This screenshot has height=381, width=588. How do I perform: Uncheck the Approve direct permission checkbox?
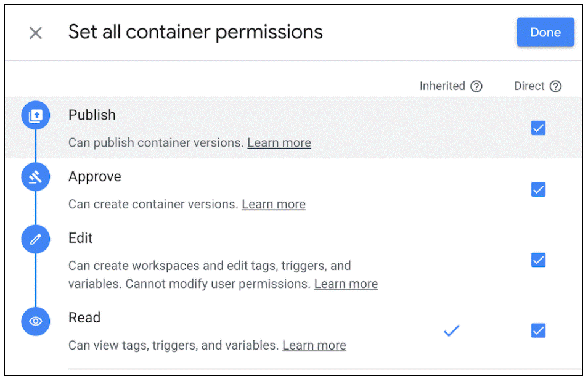[x=538, y=189]
